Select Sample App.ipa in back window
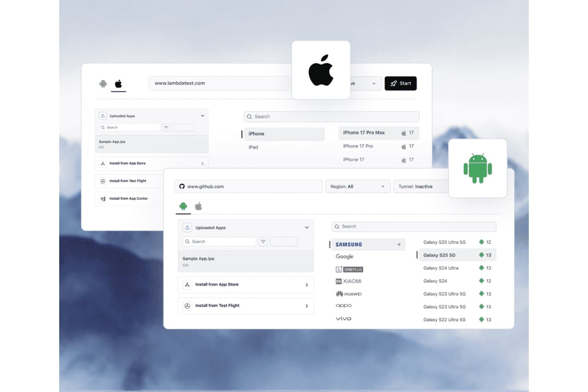 pos(151,144)
